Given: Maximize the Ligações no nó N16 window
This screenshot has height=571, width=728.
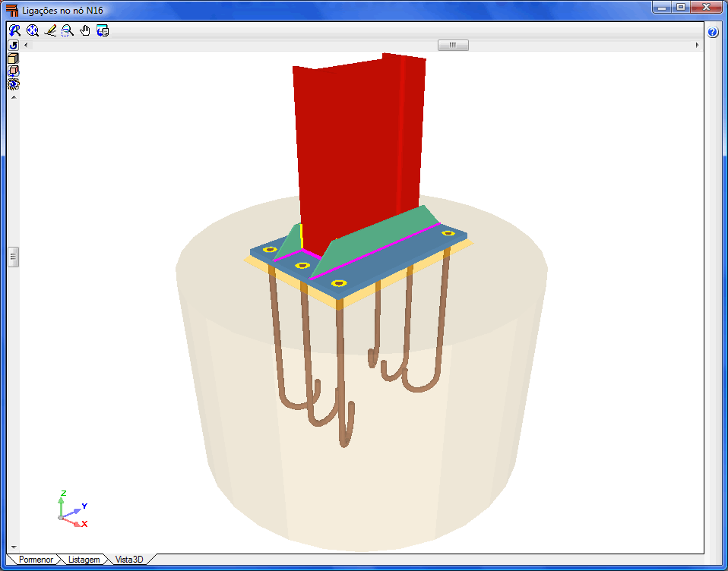Looking at the screenshot, I should point(681,8).
